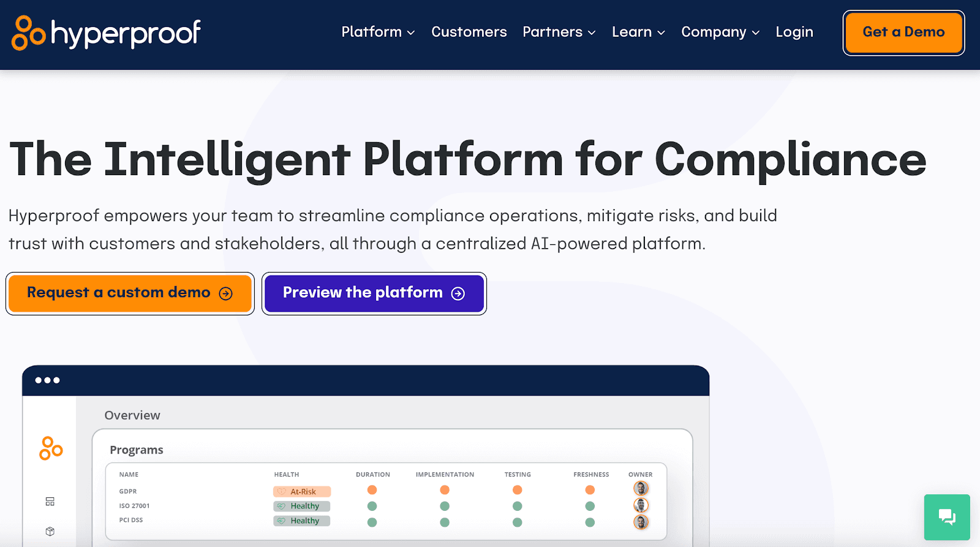Screen dimensions: 980x547
Task: Click the ISO 27001 testing status dot
Action: 518,506
